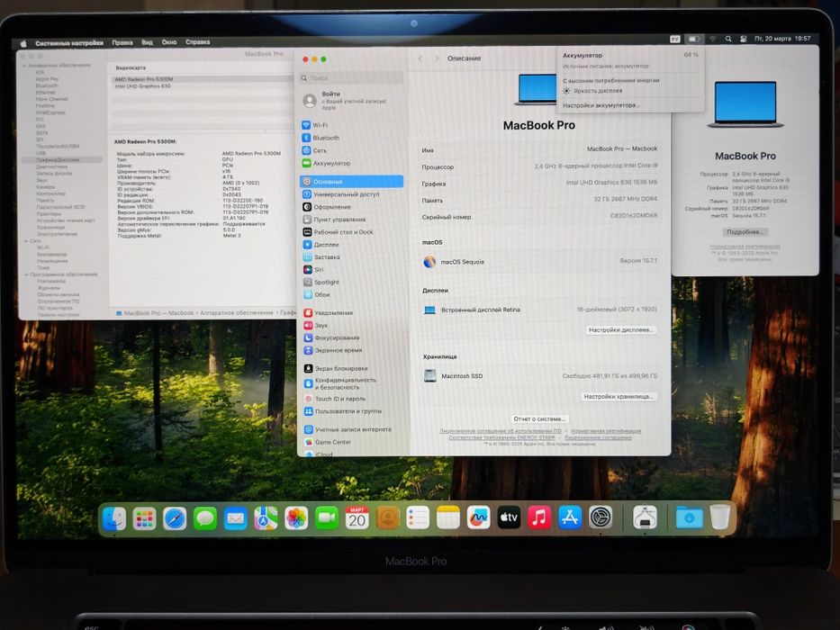Image resolution: width=840 pixels, height=630 pixels.
Task: Click the Настройки дисплеев button
Action: tap(621, 330)
